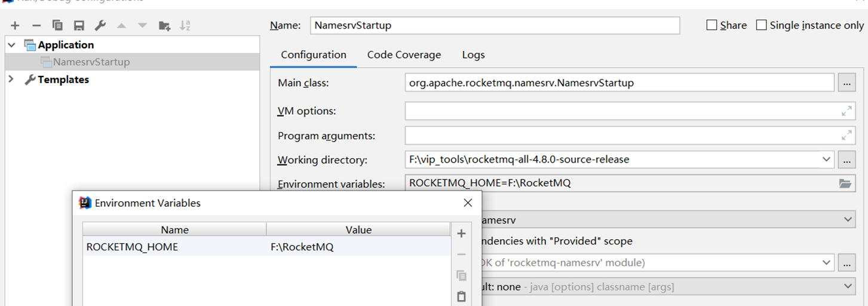
Task: Browse for Main class with ellipsis button
Action: [846, 83]
